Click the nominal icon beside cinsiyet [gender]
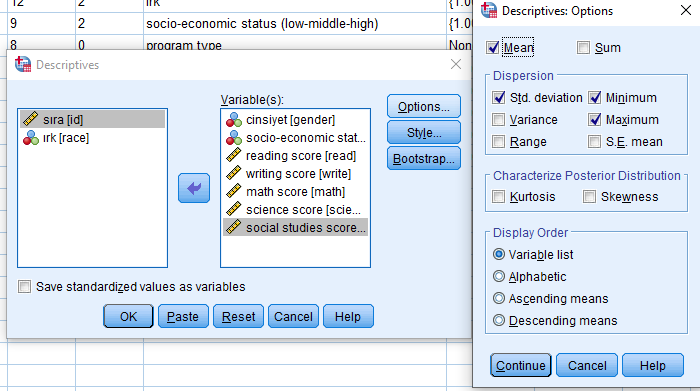The height and width of the screenshot is (391, 700). 233,120
